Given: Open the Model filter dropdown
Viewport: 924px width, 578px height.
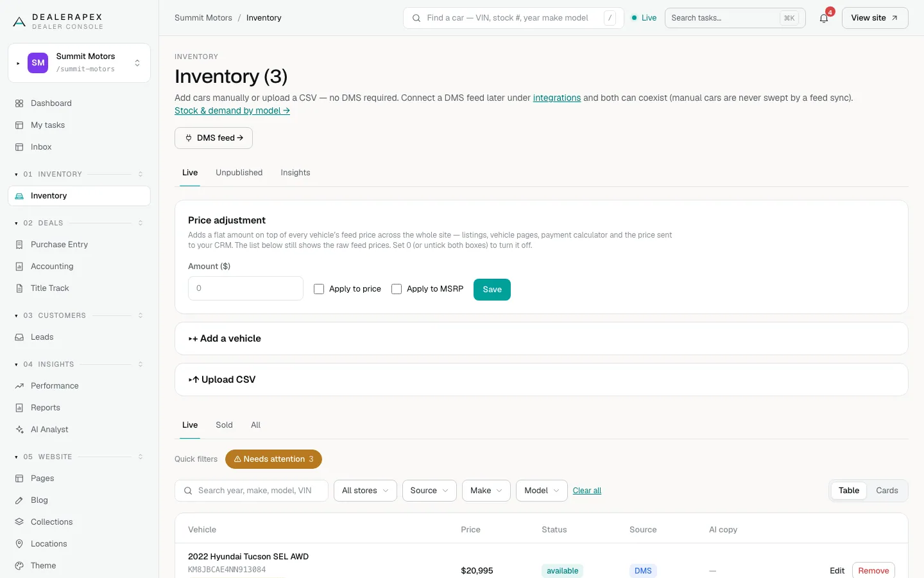Looking at the screenshot, I should click(542, 491).
